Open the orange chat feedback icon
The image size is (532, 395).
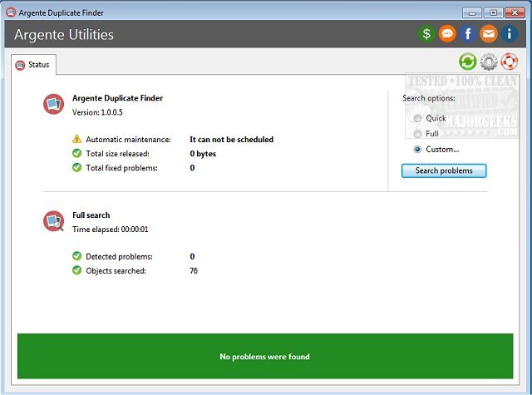coord(447,35)
